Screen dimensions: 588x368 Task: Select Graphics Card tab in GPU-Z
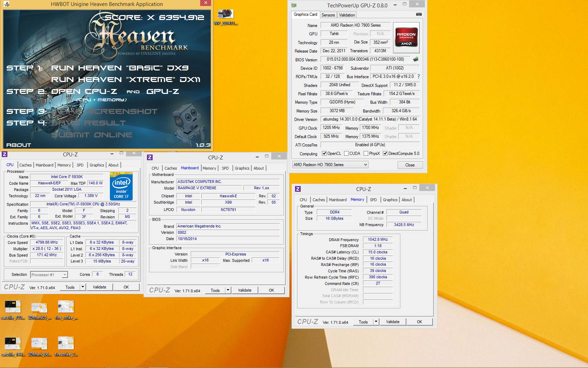tap(305, 14)
